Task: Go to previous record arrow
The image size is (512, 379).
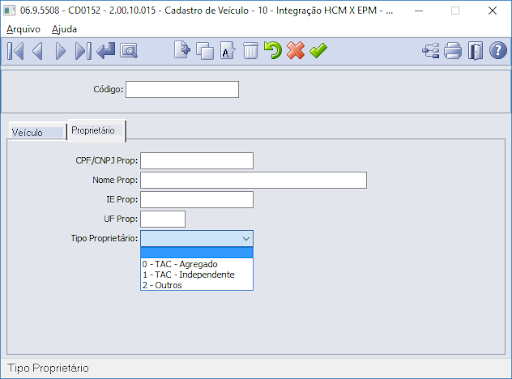Action: click(x=37, y=51)
